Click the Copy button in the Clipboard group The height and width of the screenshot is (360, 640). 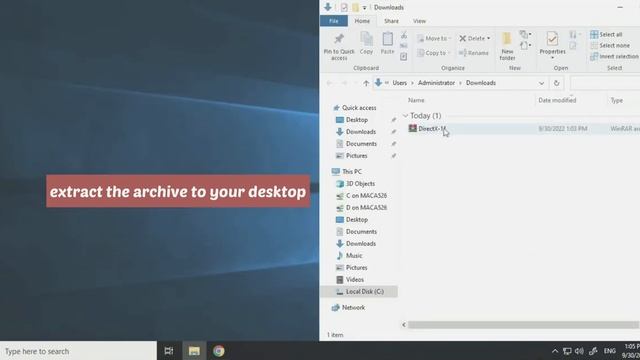coord(366,43)
